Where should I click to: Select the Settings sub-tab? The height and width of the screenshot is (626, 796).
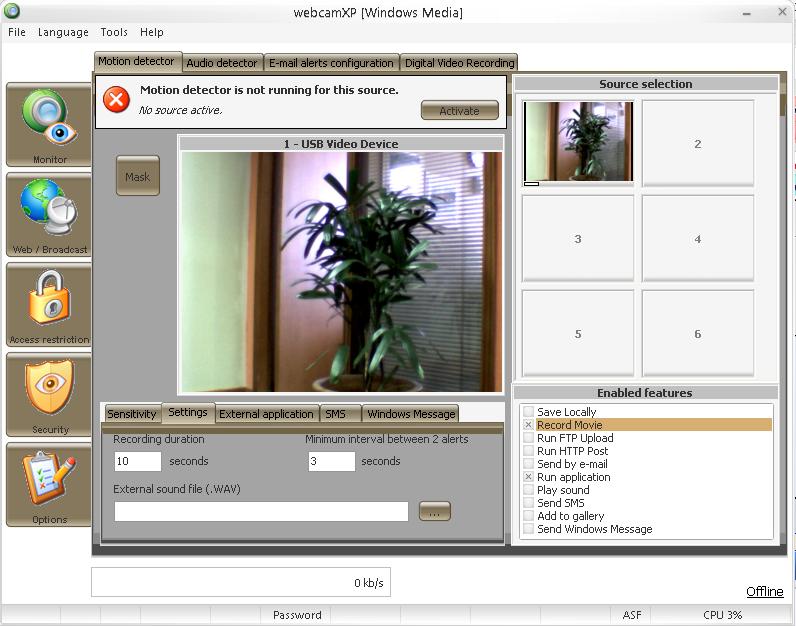(188, 412)
